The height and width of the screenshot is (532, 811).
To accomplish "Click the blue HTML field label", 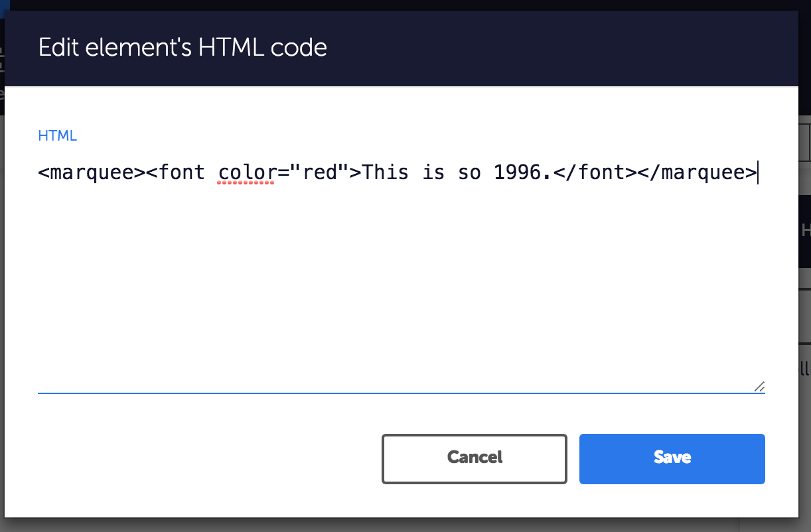I will pos(58,136).
